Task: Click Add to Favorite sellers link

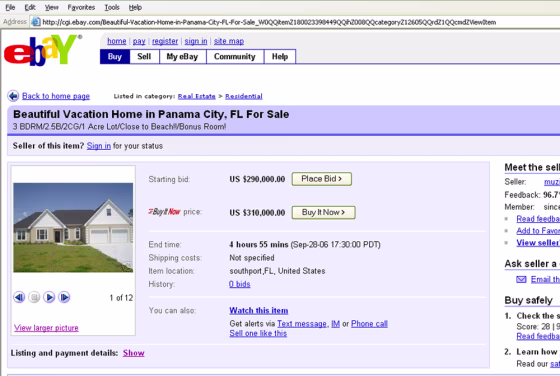Action: coord(538,231)
